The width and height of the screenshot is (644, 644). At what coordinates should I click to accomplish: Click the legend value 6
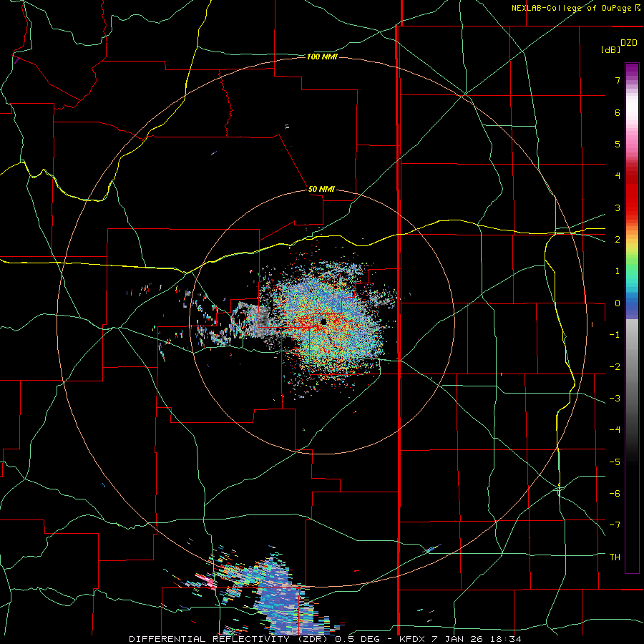pos(618,112)
